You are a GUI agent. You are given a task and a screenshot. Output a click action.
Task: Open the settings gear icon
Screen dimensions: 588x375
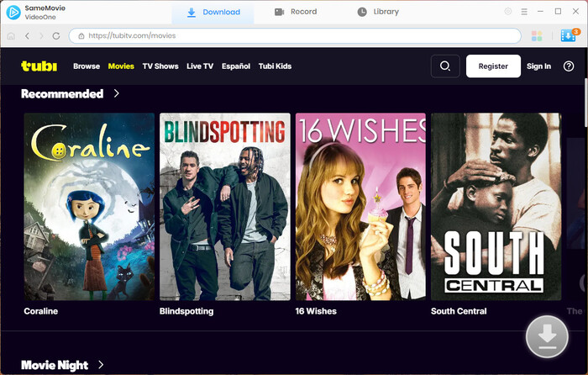coord(507,12)
